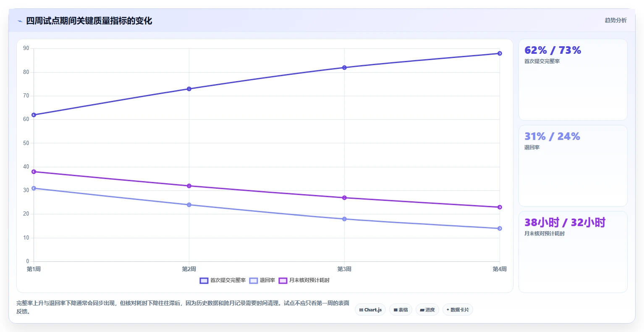Click the lightning trend icon beside the title
The image size is (644, 332).
[20, 21]
